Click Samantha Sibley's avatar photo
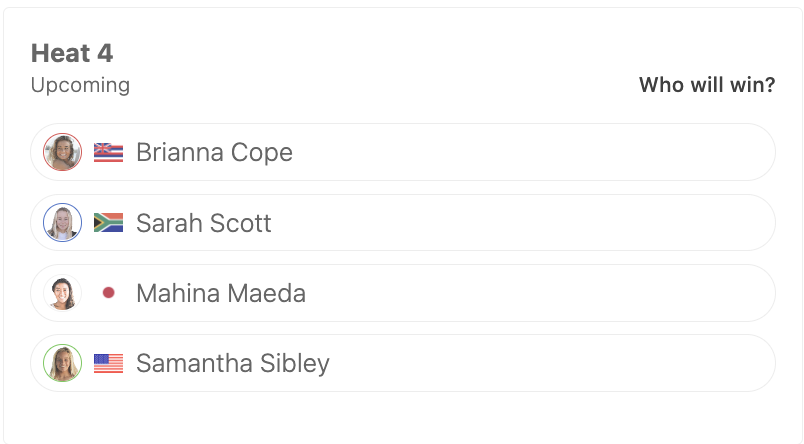Screen dimensions: 804x444 (x=63, y=363)
